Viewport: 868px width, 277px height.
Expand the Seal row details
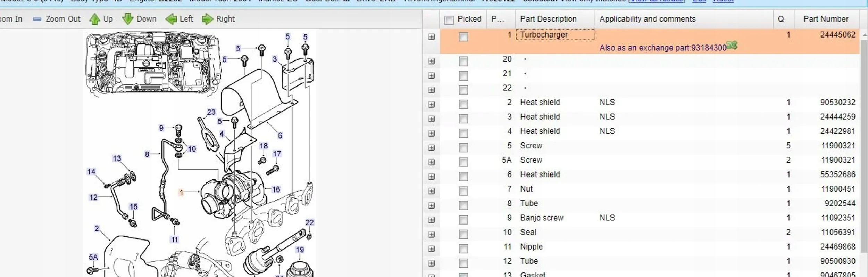[431, 234]
